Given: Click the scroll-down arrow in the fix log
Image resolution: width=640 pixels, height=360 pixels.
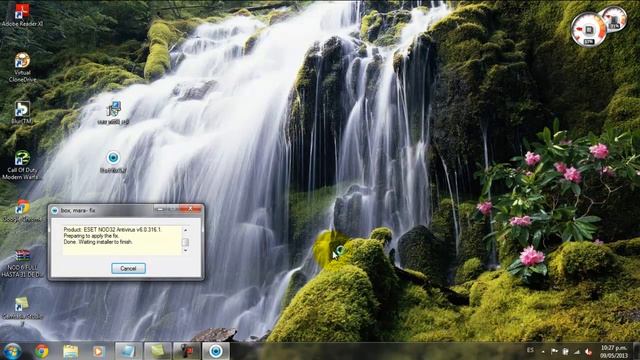Looking at the screenshot, I should (185, 250).
